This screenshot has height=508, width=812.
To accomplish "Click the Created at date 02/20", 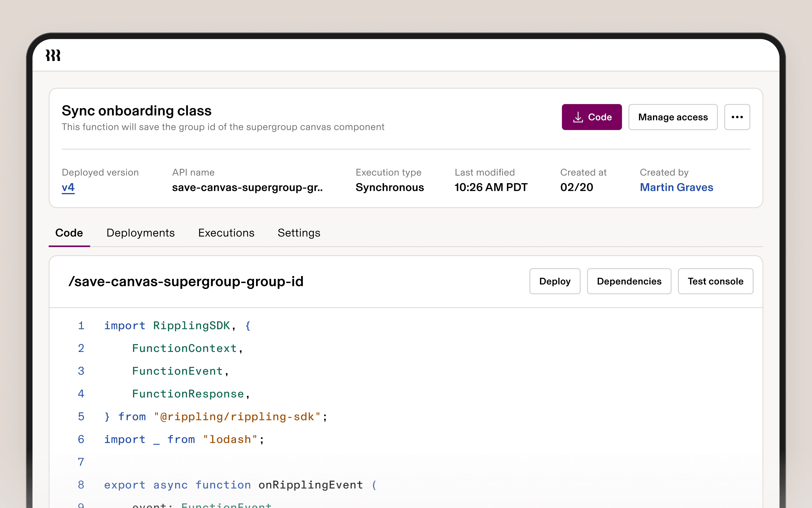I will [x=577, y=187].
